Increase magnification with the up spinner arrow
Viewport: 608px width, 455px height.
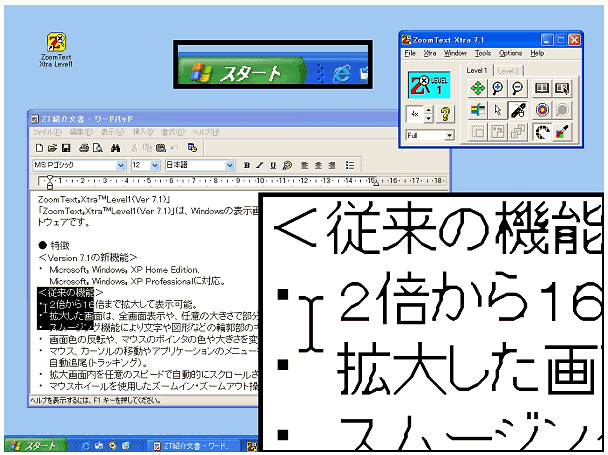(428, 110)
